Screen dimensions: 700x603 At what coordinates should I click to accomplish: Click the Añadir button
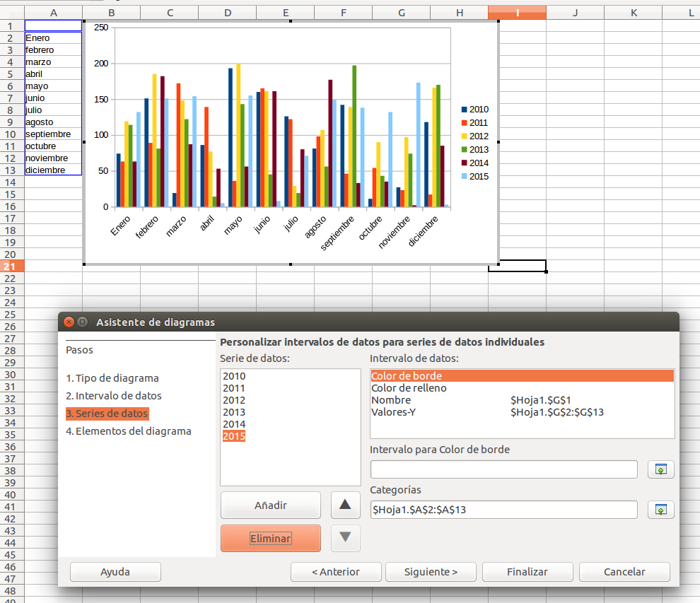click(270, 505)
